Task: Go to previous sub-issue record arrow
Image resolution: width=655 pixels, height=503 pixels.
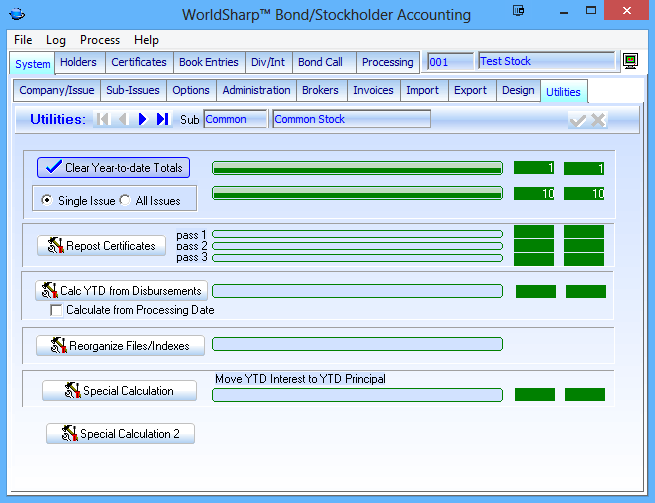Action: pyautogui.click(x=123, y=119)
